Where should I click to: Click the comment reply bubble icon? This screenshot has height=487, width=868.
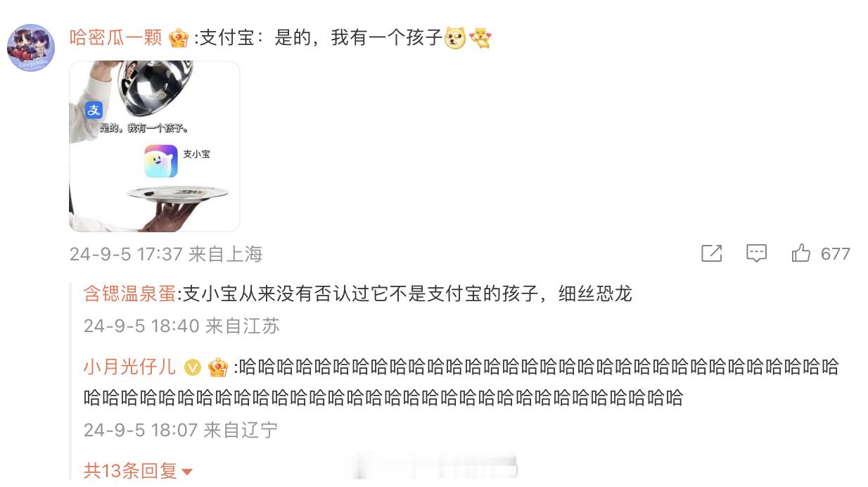tap(756, 253)
